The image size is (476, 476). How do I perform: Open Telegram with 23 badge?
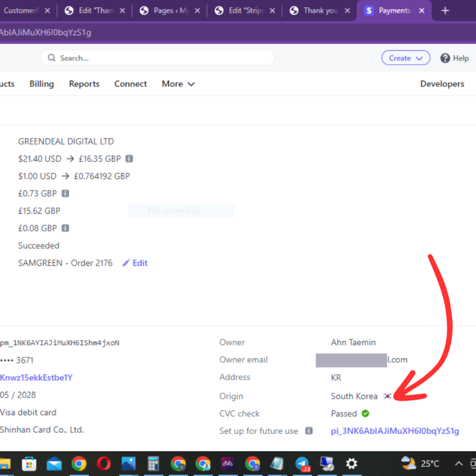tap(302, 463)
